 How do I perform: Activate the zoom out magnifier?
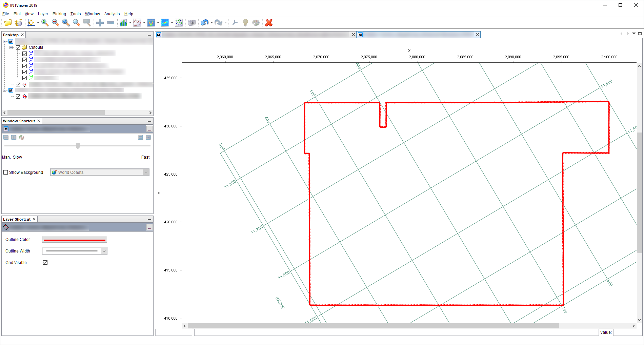(55, 23)
